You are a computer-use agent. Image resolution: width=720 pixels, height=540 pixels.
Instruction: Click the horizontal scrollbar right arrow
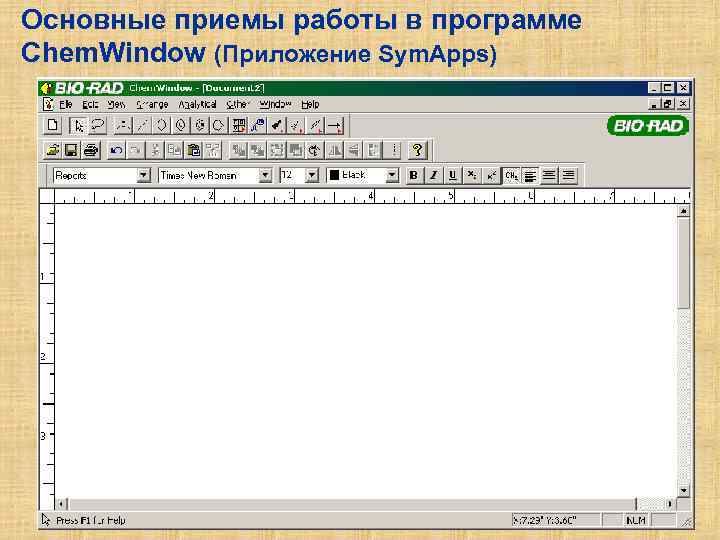(x=671, y=504)
